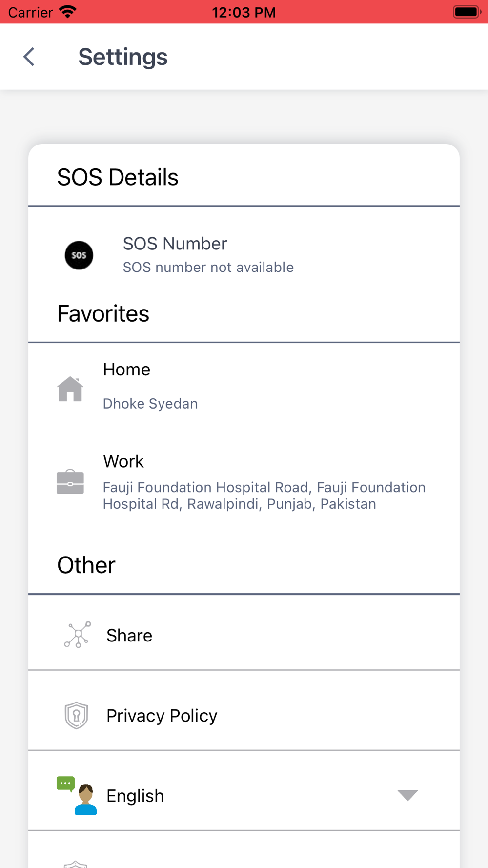Open the SOS Number entry
Image resolution: width=488 pixels, height=868 pixels.
[x=244, y=255]
